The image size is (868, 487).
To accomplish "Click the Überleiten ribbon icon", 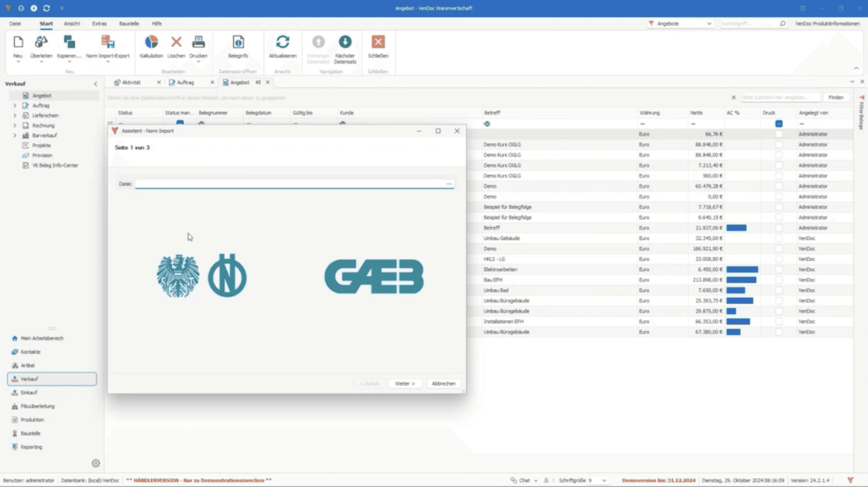I will tap(41, 42).
